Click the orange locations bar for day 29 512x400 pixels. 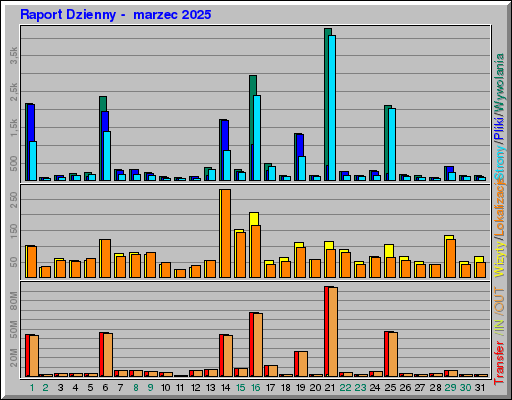coord(451,258)
